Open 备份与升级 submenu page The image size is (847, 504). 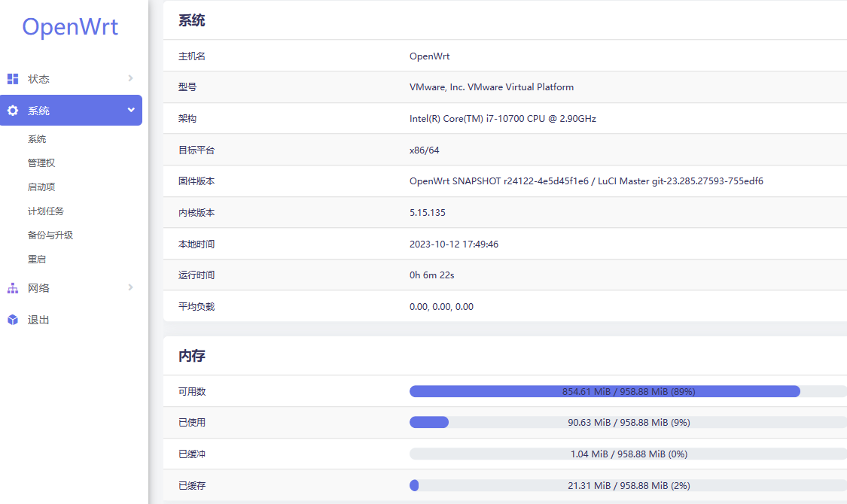tap(50, 235)
